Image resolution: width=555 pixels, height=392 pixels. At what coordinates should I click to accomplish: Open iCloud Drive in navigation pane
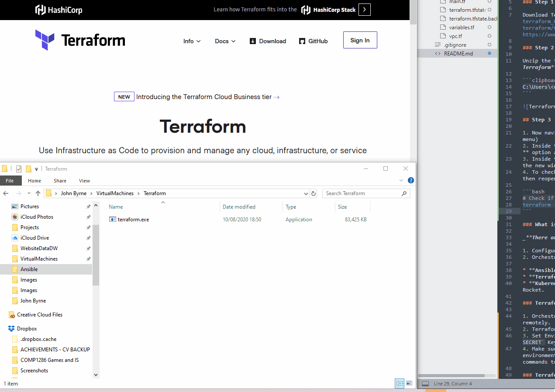tap(34, 238)
